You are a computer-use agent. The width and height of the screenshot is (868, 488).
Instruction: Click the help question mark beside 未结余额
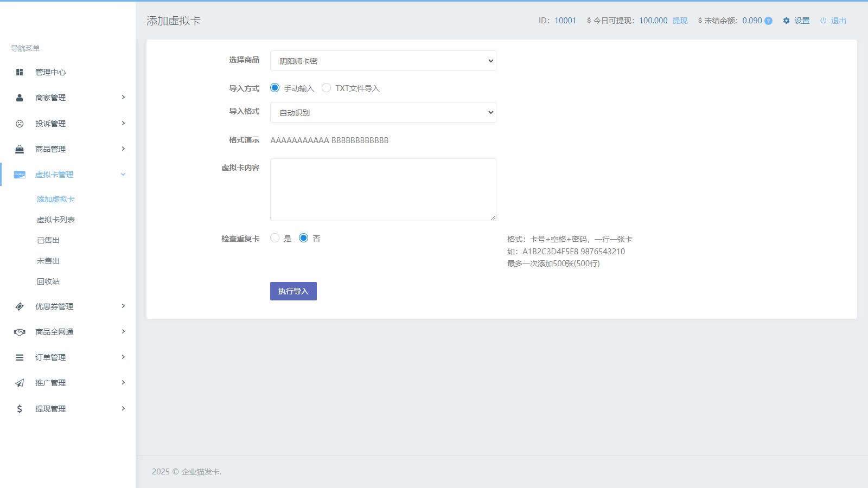pyautogui.click(x=768, y=21)
